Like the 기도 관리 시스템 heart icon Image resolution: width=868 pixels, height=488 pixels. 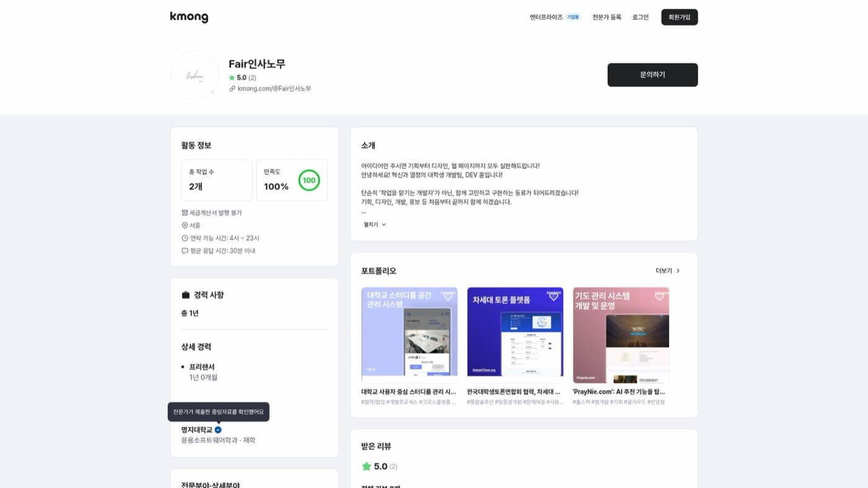pos(660,296)
